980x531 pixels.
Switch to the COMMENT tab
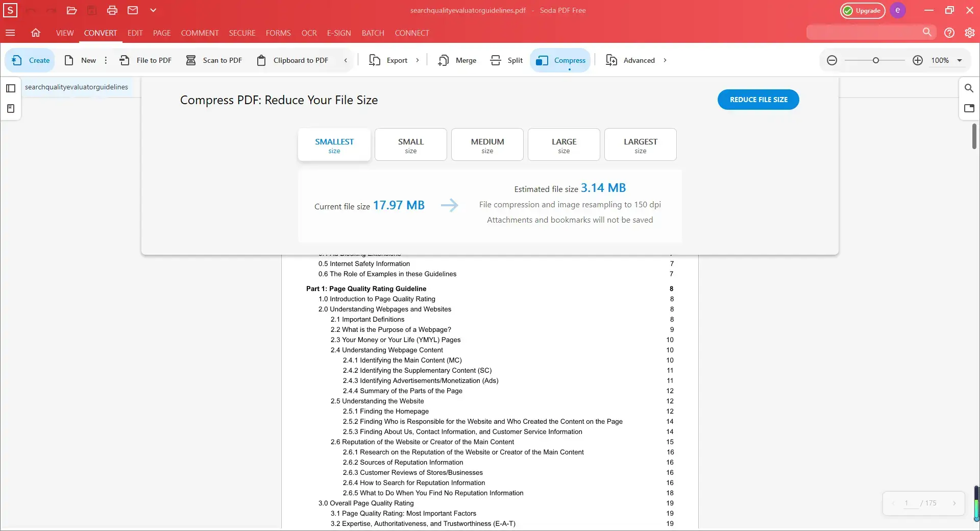click(x=200, y=33)
